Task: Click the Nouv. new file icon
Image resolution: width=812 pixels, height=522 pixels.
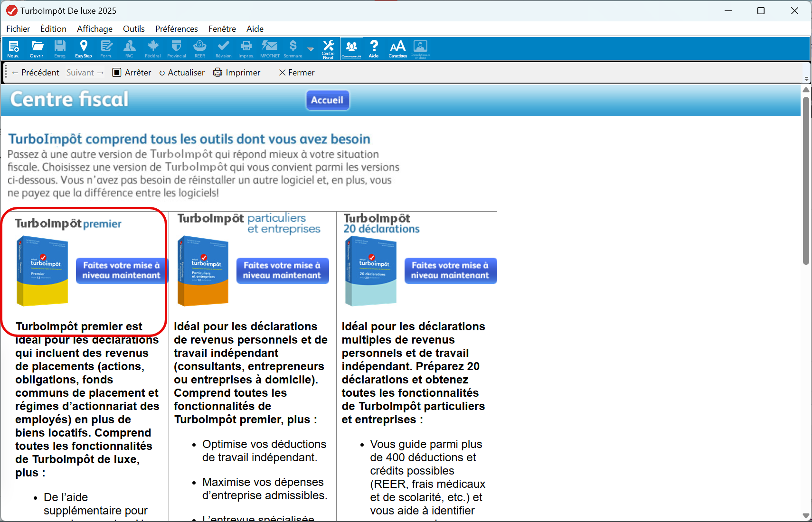Action: pyautogui.click(x=13, y=48)
